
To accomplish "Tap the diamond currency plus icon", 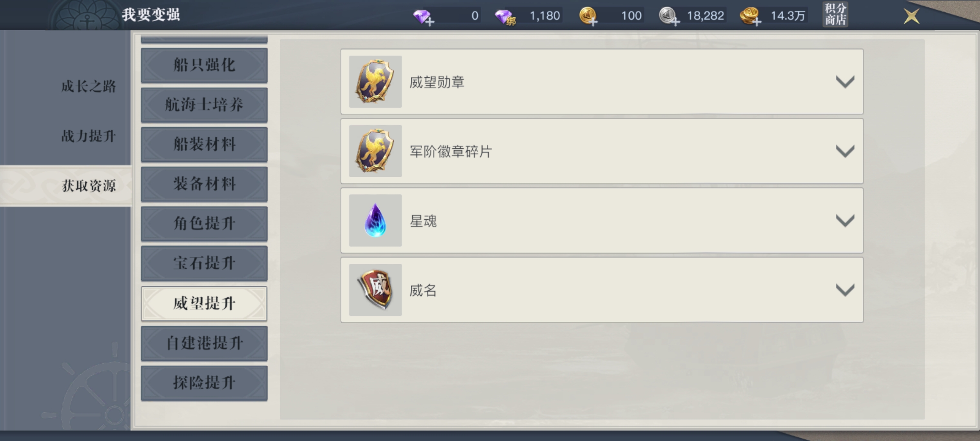I will pyautogui.click(x=423, y=17).
